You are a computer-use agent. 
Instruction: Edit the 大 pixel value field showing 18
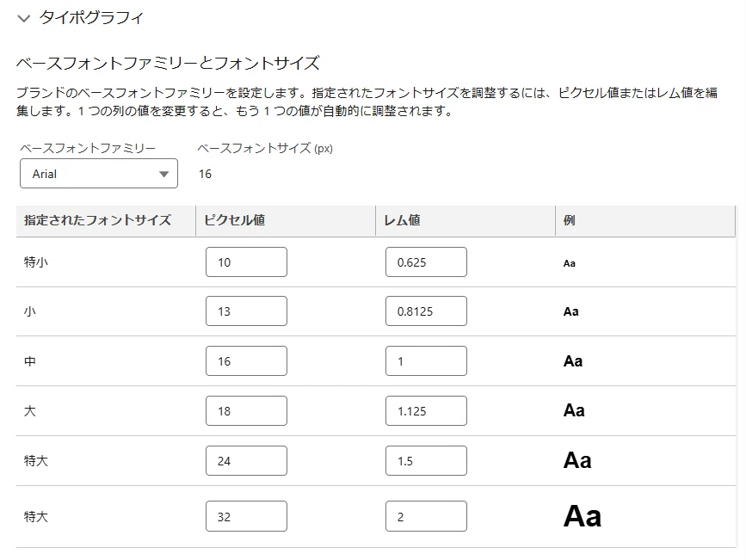pos(246,411)
